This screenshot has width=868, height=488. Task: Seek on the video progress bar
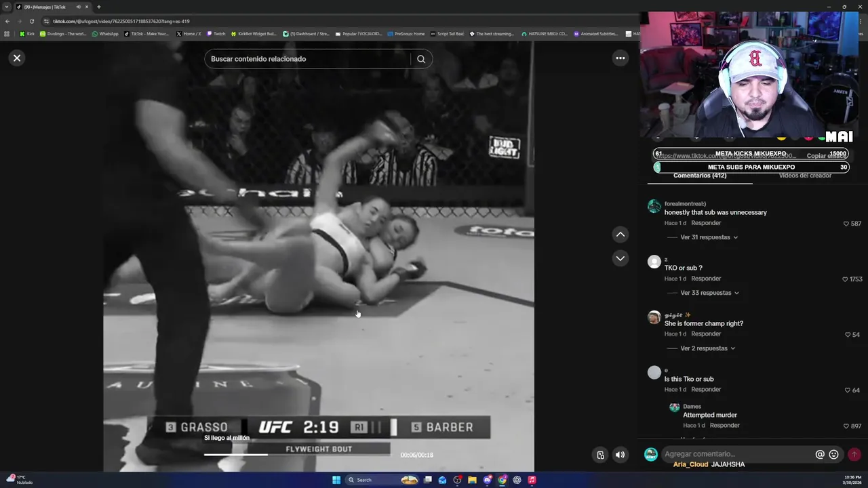pos(297,454)
